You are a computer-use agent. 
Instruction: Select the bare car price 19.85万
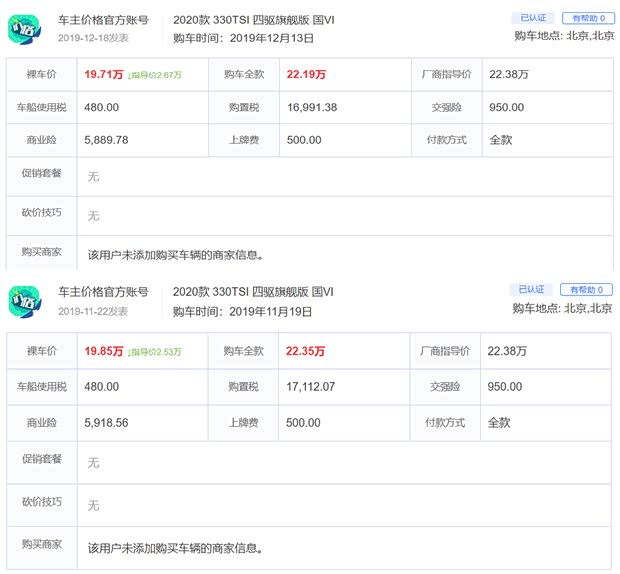click(x=104, y=351)
